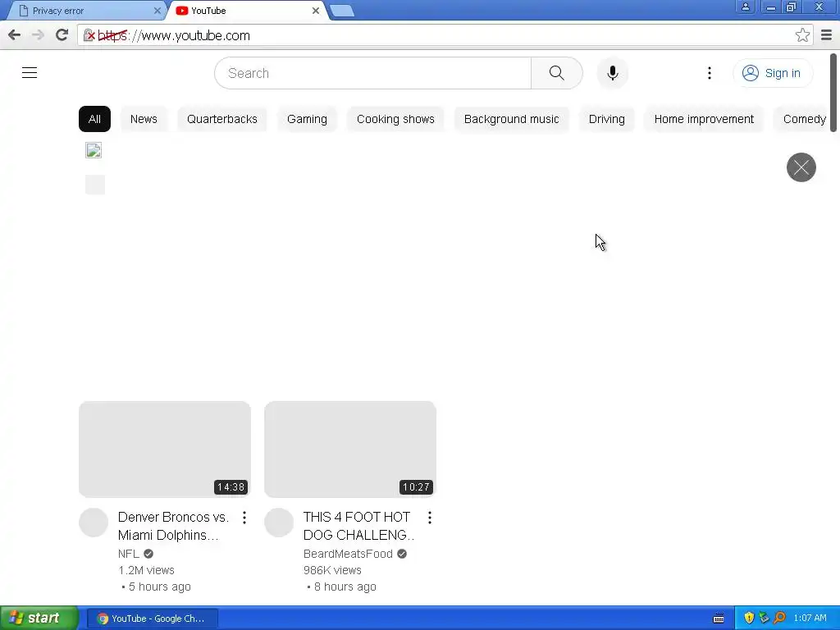The image size is (840, 630).
Task: Open the BeardMeatsFood channel link
Action: (x=348, y=554)
